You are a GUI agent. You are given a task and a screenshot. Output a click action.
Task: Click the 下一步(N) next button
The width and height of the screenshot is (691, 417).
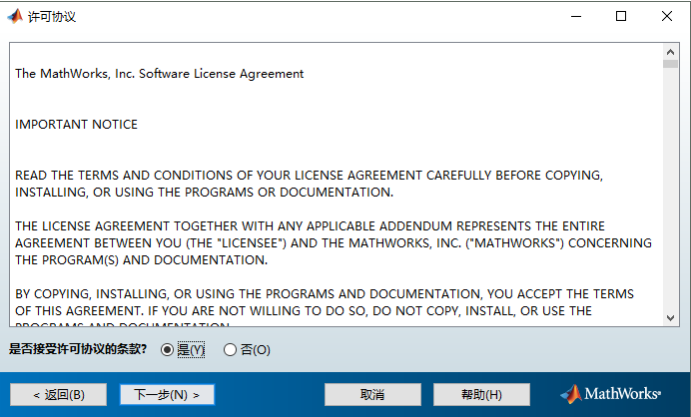click(x=167, y=395)
